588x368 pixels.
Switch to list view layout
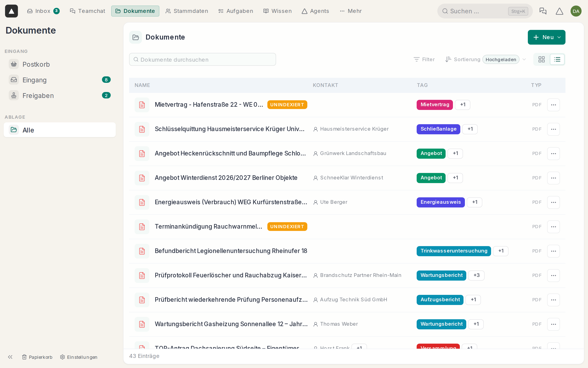click(557, 59)
